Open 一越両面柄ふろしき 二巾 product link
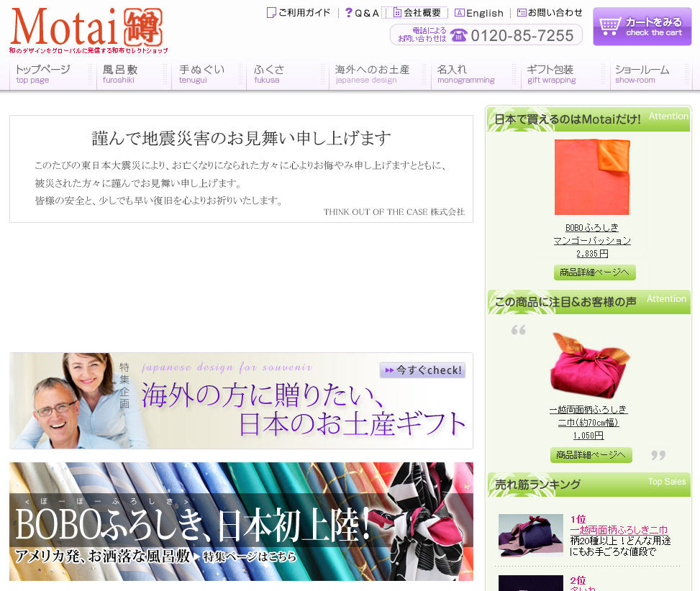The width and height of the screenshot is (700, 591). click(x=588, y=416)
